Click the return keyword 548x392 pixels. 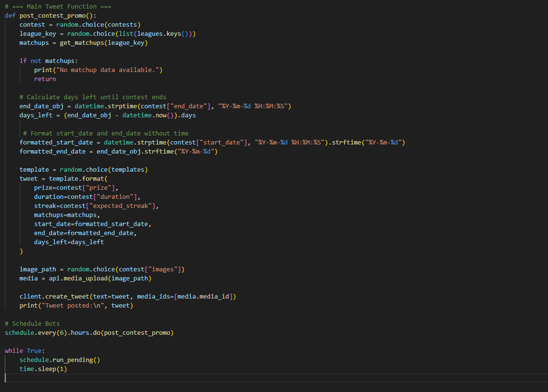pos(45,79)
